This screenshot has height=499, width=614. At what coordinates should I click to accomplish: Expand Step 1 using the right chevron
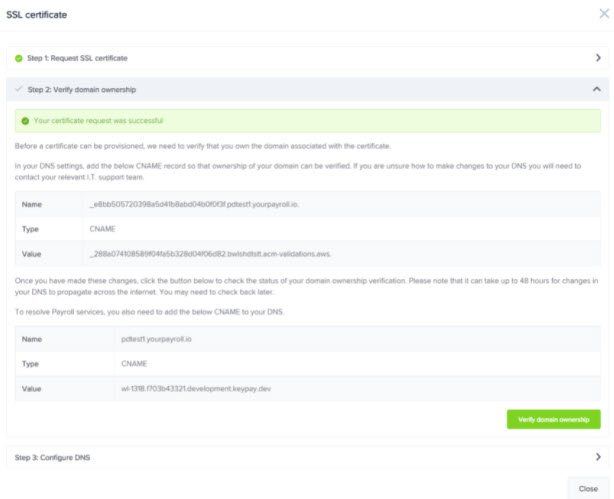(x=598, y=58)
